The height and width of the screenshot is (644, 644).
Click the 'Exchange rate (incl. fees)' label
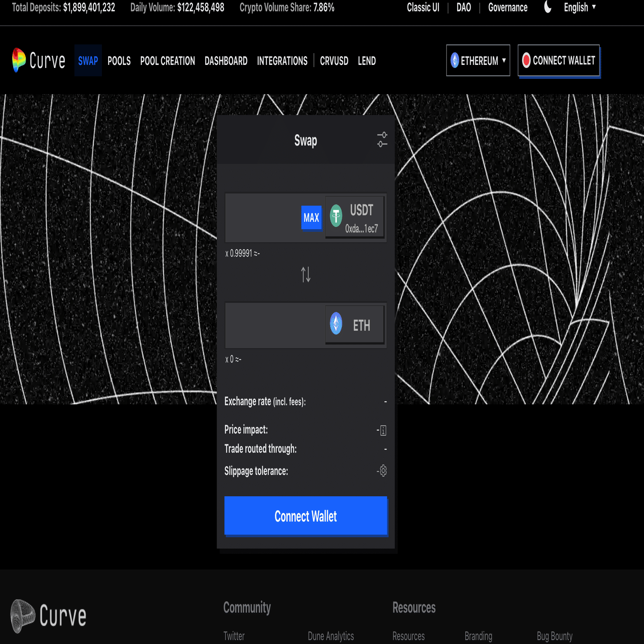click(x=265, y=401)
